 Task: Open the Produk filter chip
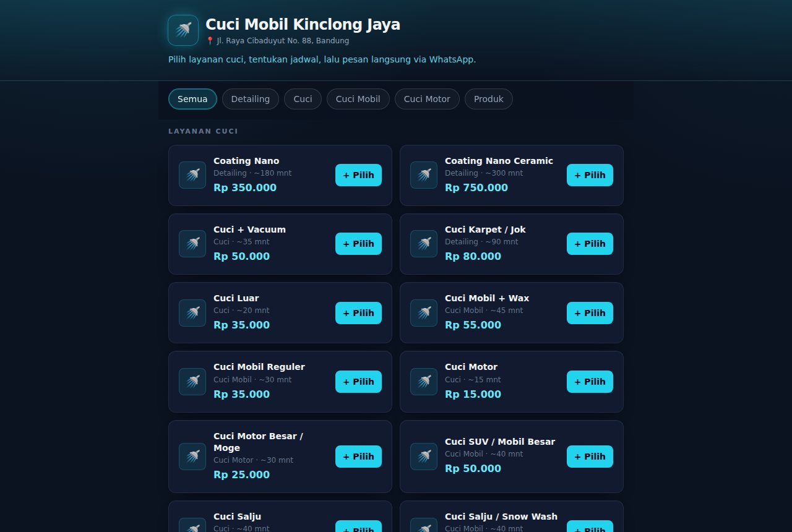pyautogui.click(x=489, y=99)
